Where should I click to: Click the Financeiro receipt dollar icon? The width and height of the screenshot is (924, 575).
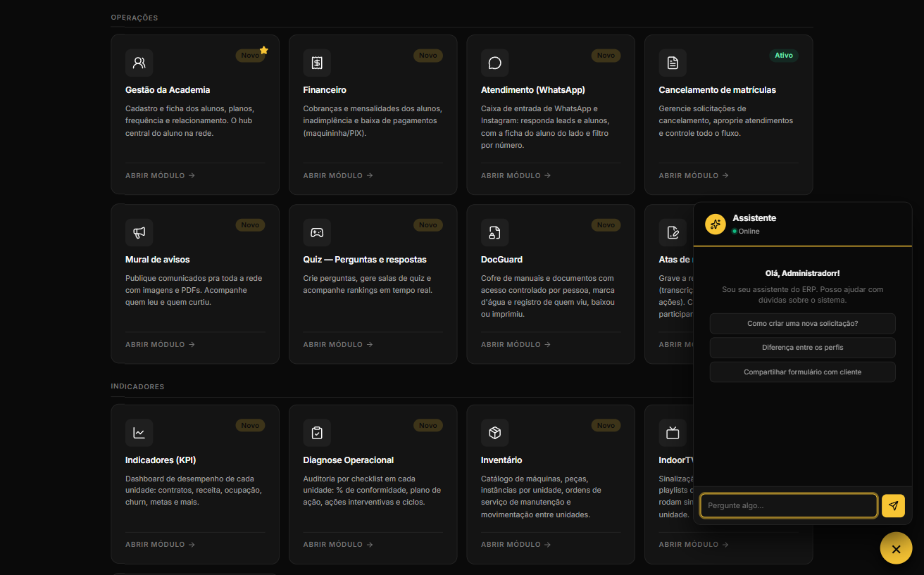317,63
